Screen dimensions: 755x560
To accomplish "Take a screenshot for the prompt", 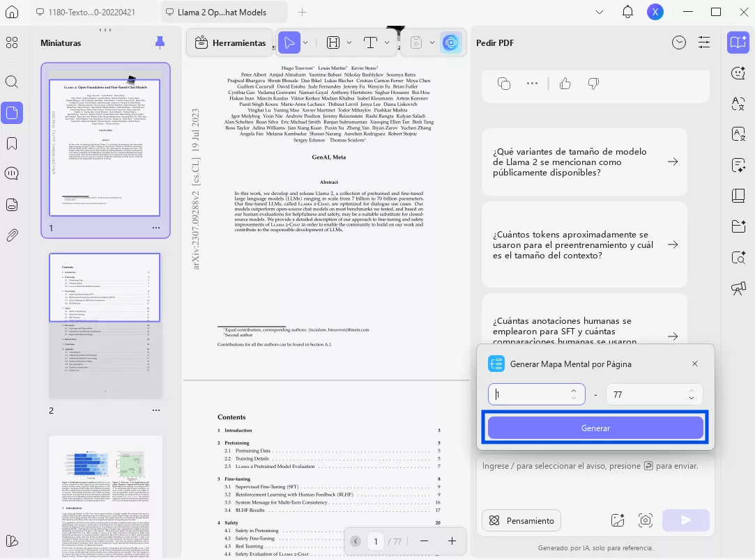I will (x=646, y=520).
